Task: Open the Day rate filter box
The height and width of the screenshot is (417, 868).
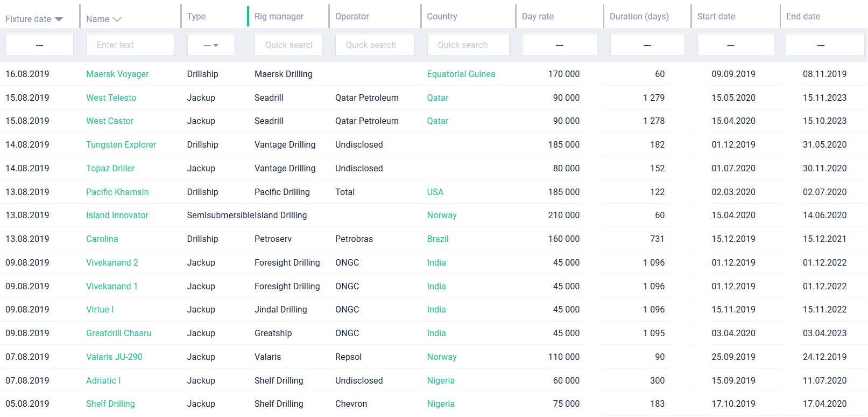Action: click(560, 45)
